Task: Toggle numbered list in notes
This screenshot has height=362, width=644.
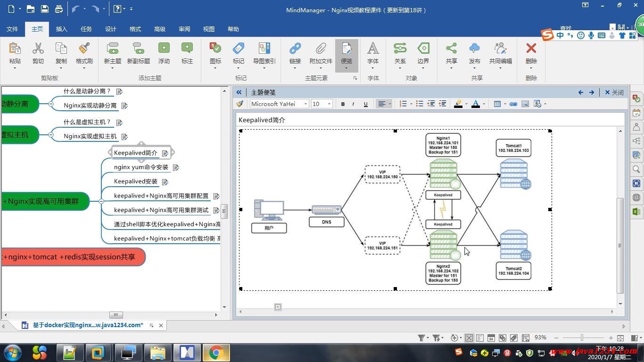Action: pyautogui.click(x=403, y=104)
